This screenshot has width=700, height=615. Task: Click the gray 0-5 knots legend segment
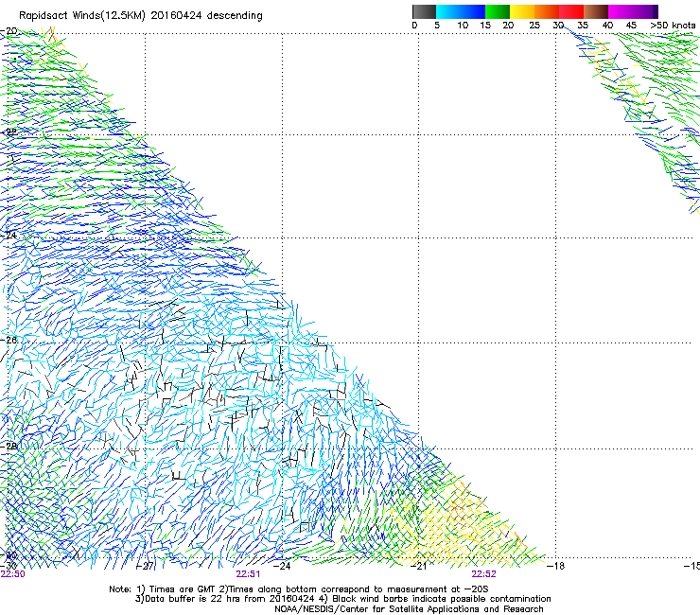tap(424, 11)
